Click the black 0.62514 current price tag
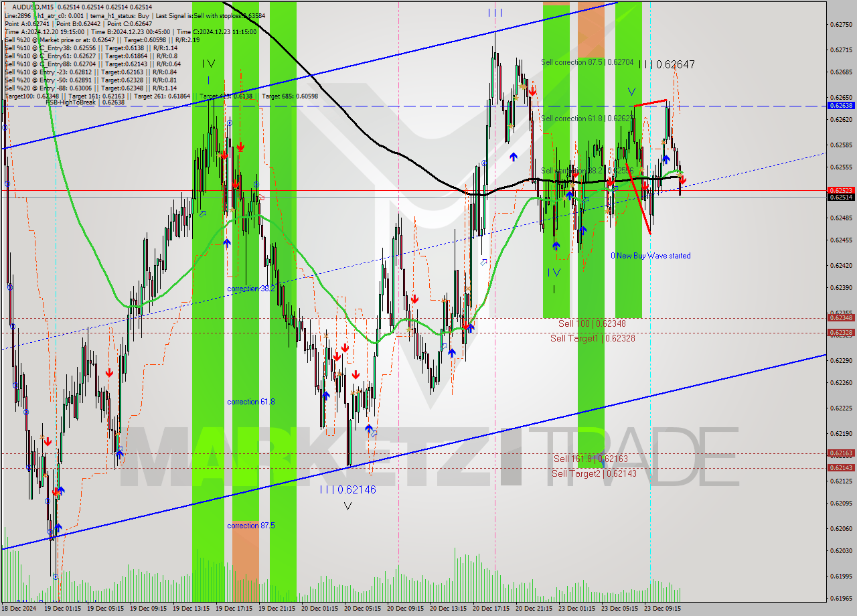This screenshot has width=857, height=616. (841, 198)
